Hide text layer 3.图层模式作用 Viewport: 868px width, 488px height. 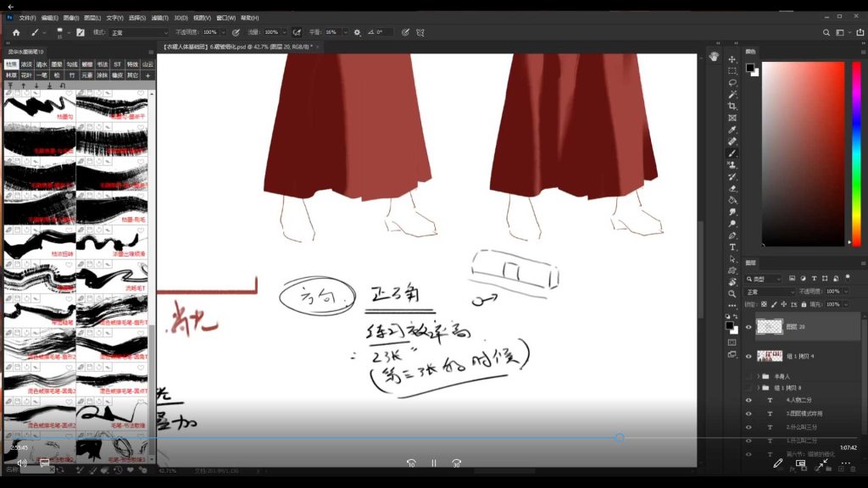[748, 413]
